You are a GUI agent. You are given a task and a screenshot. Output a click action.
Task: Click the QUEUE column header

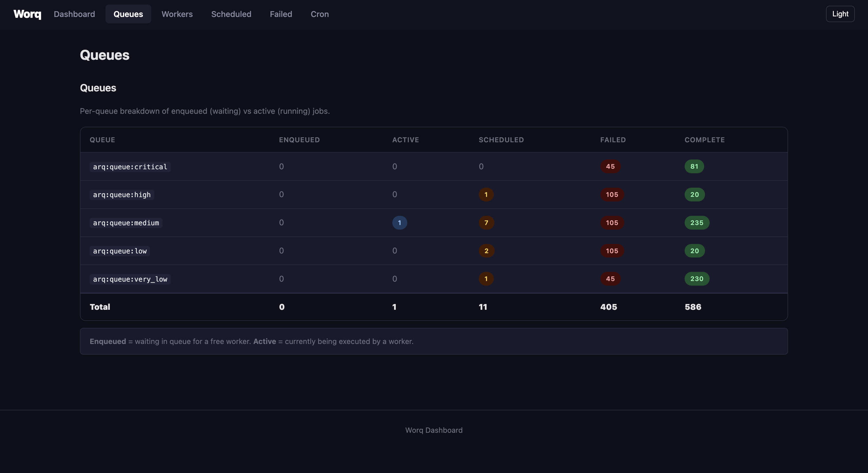pos(102,140)
